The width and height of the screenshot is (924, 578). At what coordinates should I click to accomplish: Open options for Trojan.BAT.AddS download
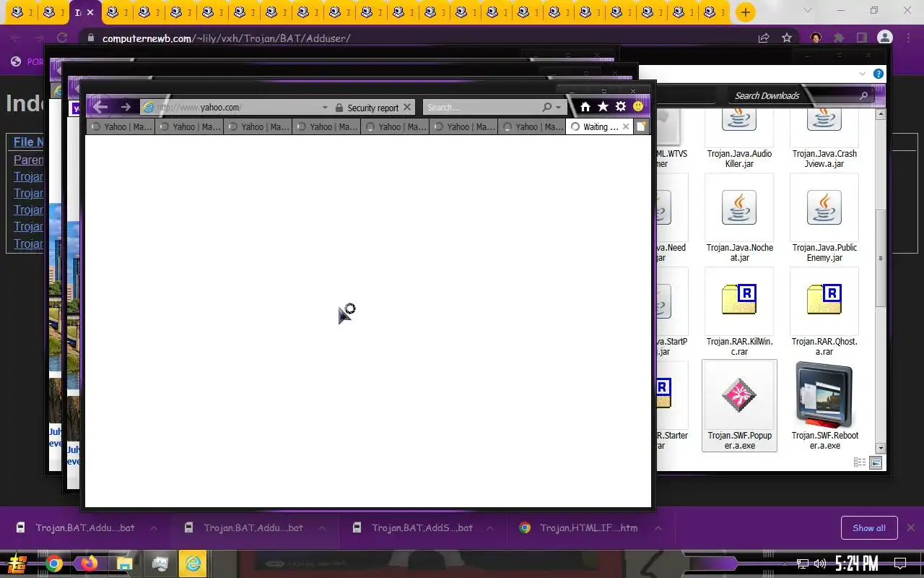(x=490, y=528)
